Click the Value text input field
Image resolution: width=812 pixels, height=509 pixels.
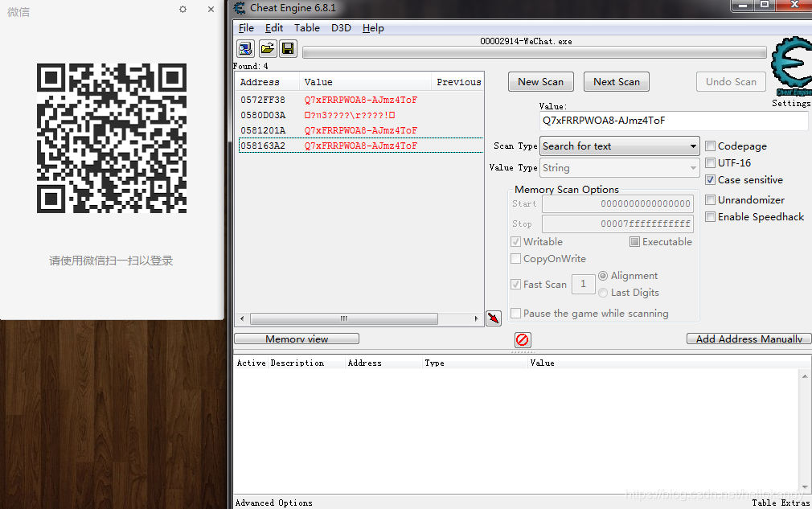673,121
